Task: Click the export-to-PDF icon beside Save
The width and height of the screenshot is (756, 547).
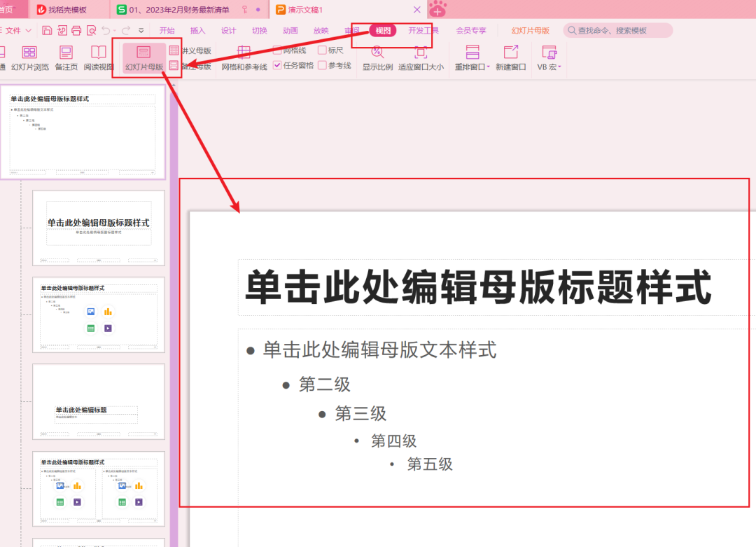Action: click(62, 30)
